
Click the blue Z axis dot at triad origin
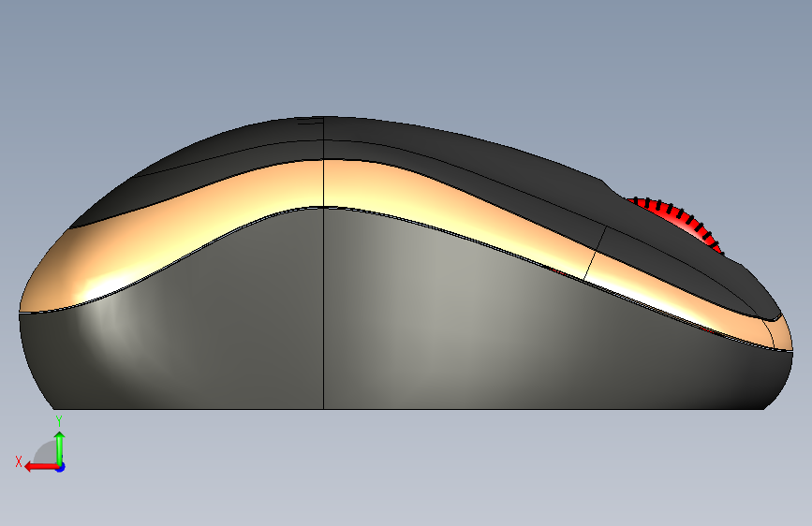point(61,467)
